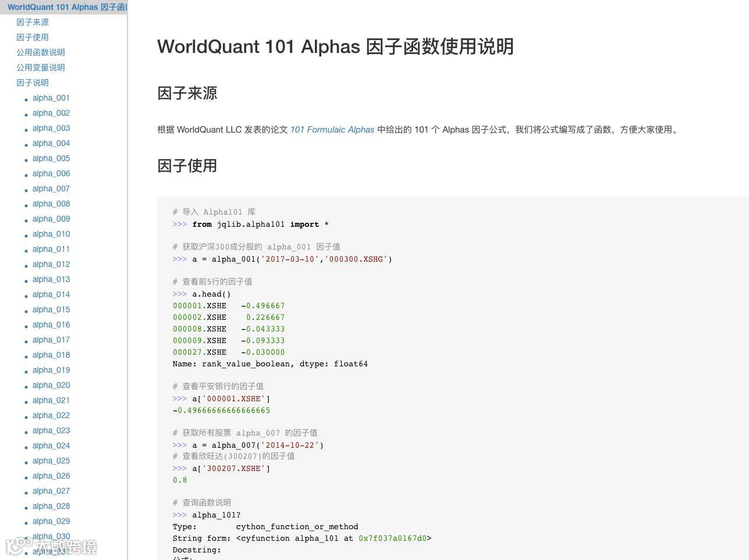Click the comment # 查询函数说明
This screenshot has height=560, width=749.
point(202,502)
